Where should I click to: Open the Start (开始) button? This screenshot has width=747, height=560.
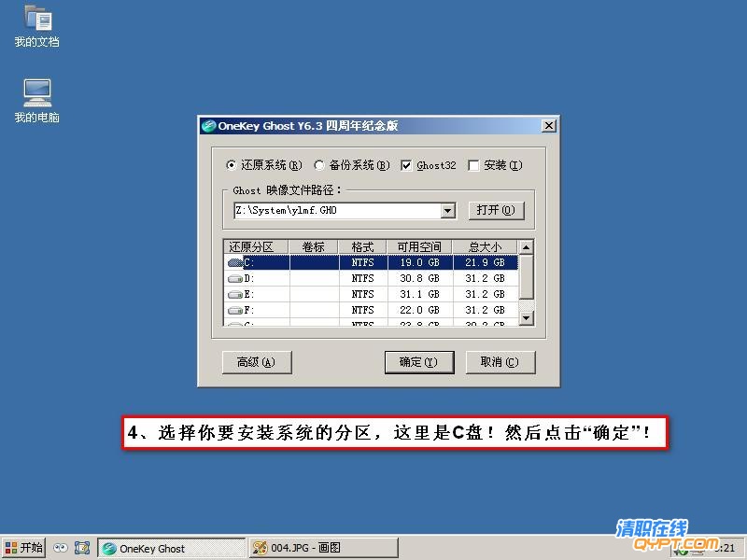pos(24,548)
